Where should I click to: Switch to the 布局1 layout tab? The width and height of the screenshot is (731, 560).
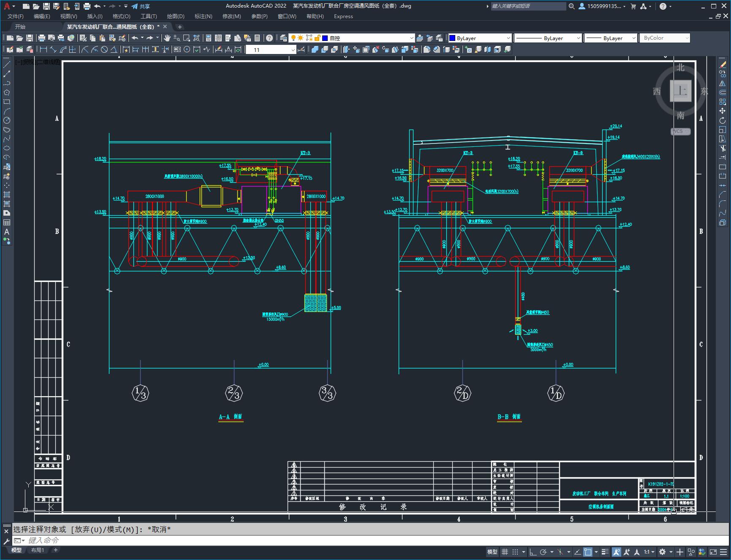(x=38, y=550)
